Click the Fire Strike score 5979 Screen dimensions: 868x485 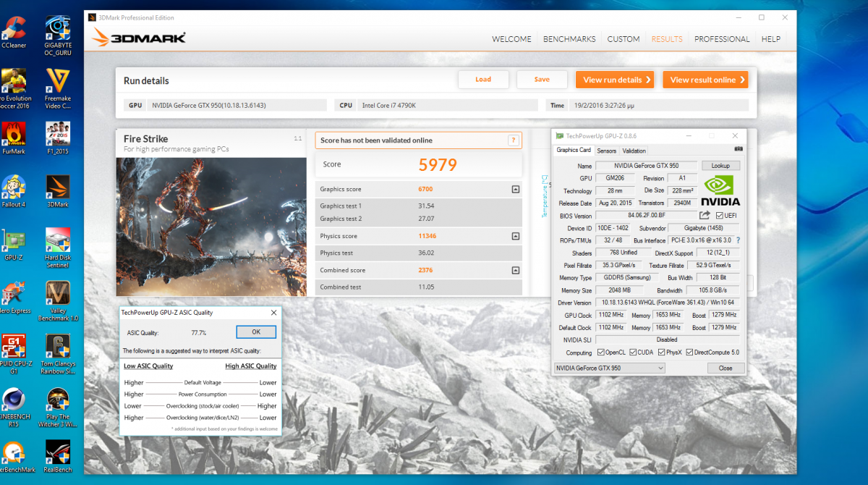(438, 165)
